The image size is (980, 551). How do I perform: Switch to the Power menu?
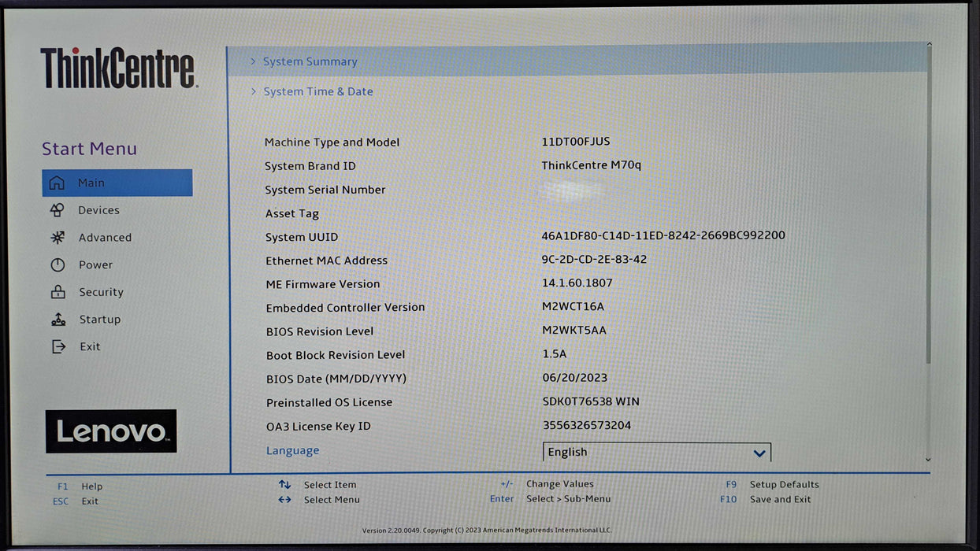coord(95,264)
